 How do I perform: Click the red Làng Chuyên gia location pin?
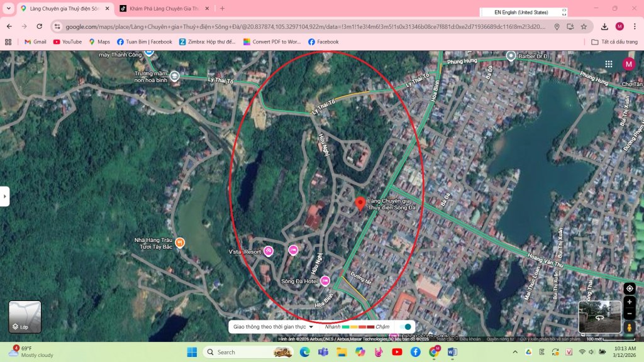[360, 203]
